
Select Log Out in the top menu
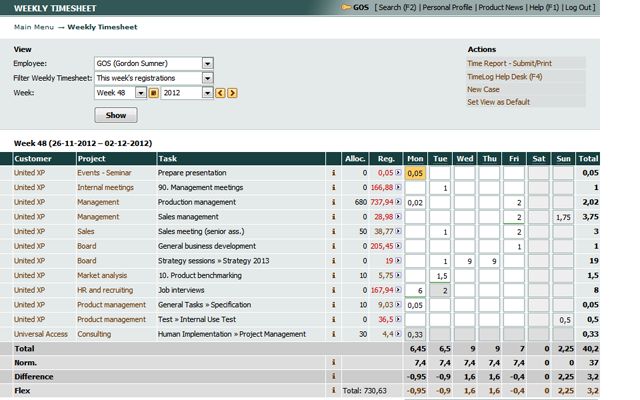(x=578, y=7)
